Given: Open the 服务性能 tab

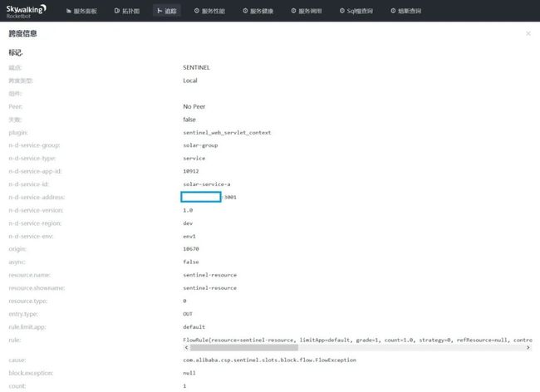Looking at the screenshot, I should (x=209, y=11).
